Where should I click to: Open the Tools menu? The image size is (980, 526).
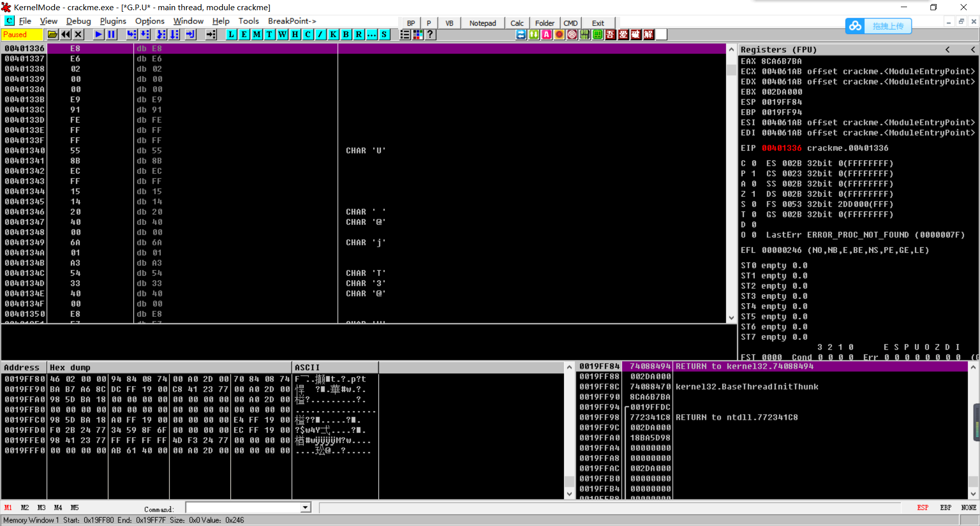[249, 21]
